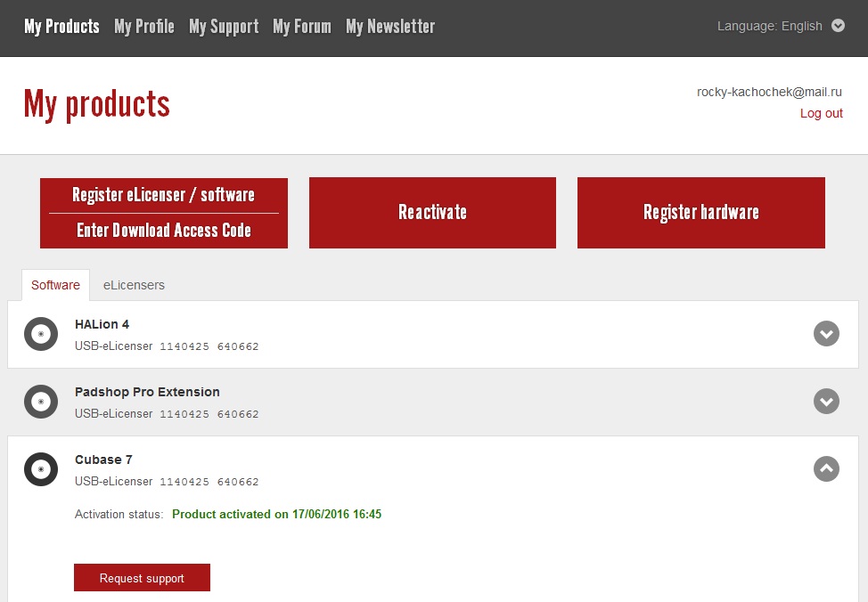Go to My Profile

(144, 27)
